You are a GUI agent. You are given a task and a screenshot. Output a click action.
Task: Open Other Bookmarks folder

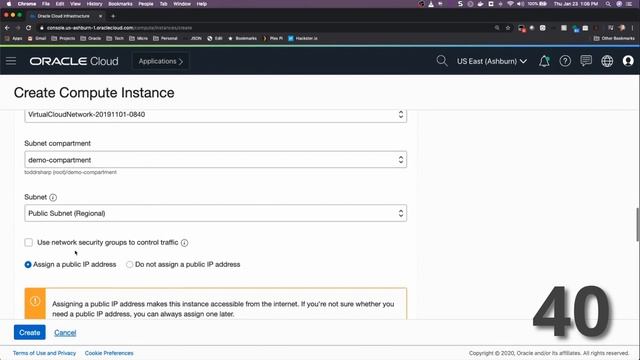[x=614, y=38]
